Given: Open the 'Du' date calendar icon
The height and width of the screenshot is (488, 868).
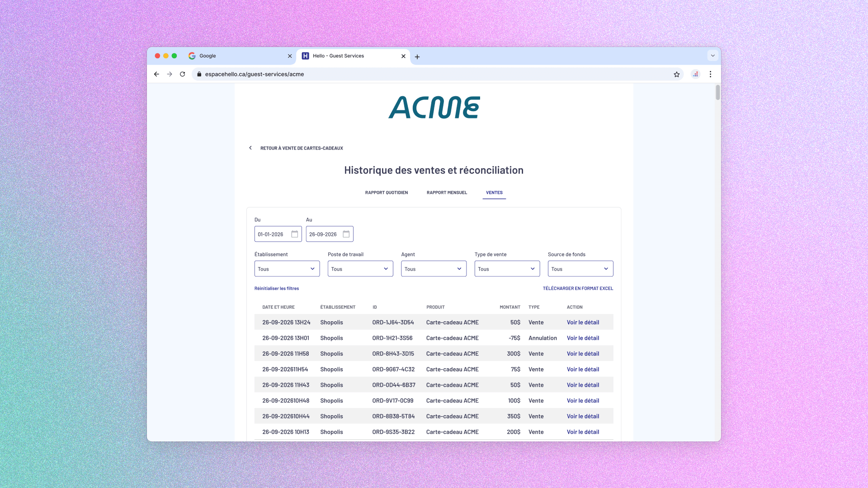Looking at the screenshot, I should 295,234.
